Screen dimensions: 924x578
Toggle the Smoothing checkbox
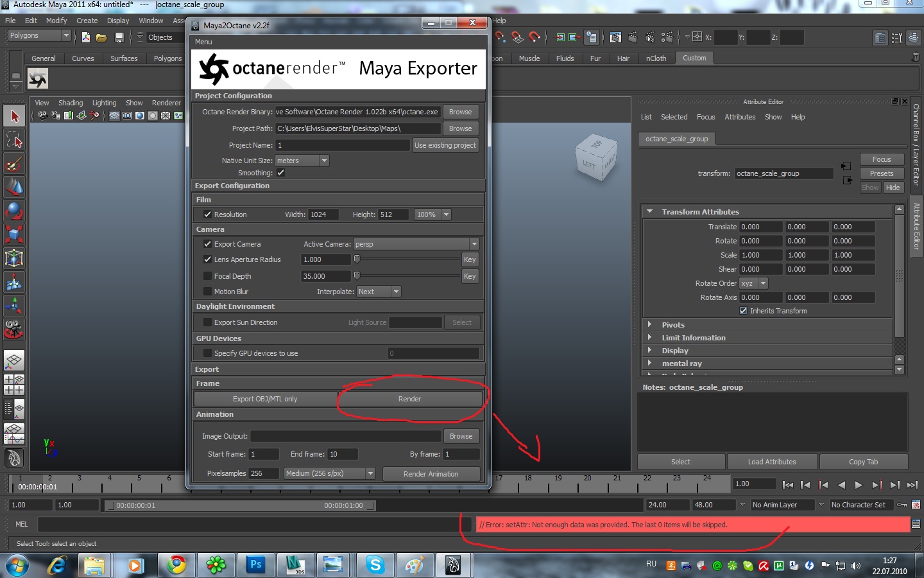tap(280, 173)
